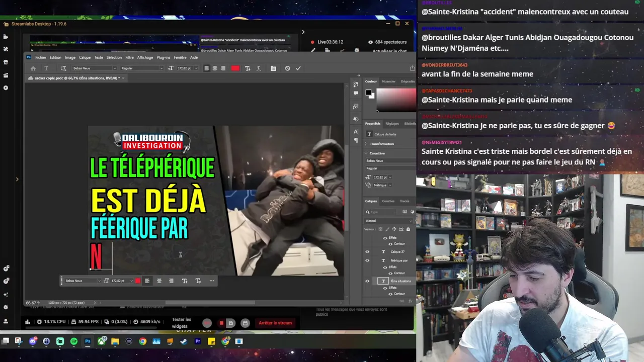The height and width of the screenshot is (362, 644).
Task: Open the Calque menu
Action: (x=85, y=57)
